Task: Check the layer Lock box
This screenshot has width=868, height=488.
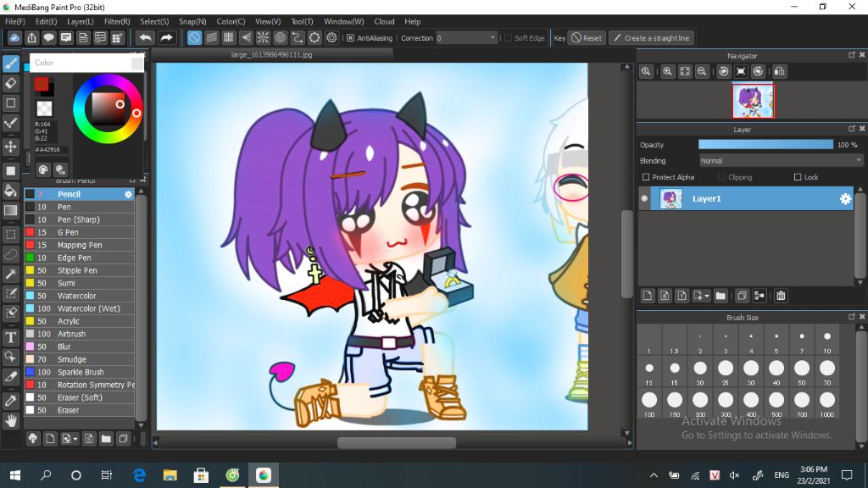Action: pos(798,177)
